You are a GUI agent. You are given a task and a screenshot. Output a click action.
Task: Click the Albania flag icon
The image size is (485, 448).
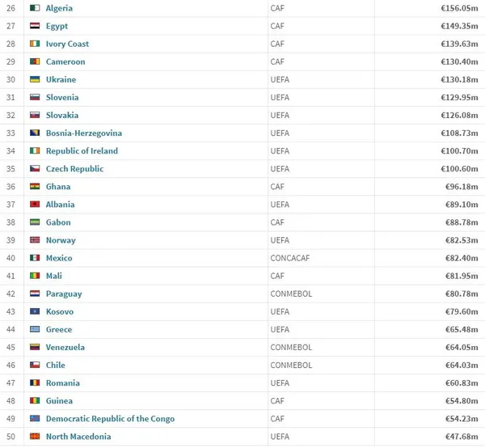[35, 205]
